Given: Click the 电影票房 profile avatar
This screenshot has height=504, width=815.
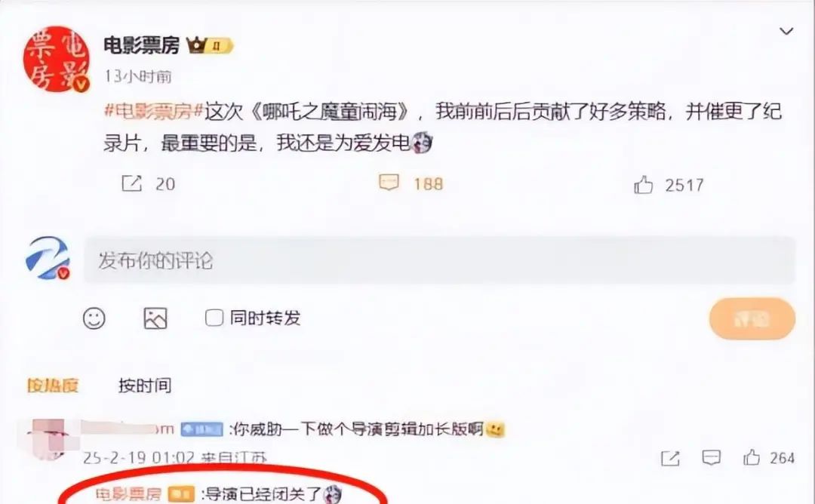Looking at the screenshot, I should pos(56,60).
